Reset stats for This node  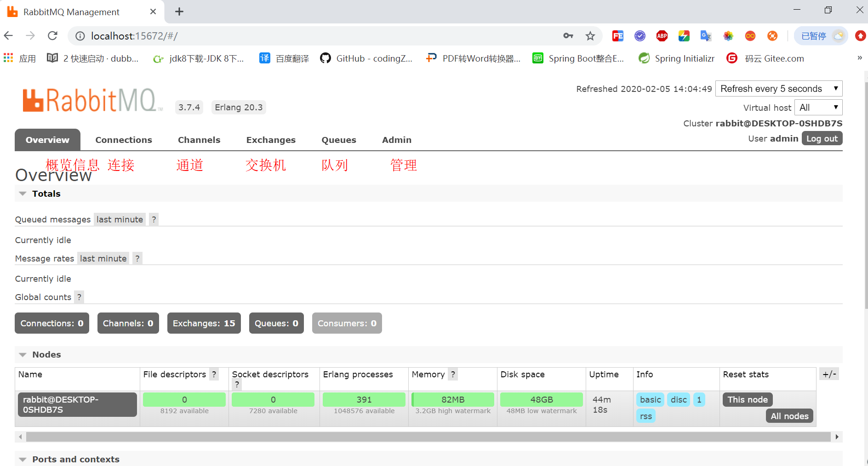click(748, 399)
